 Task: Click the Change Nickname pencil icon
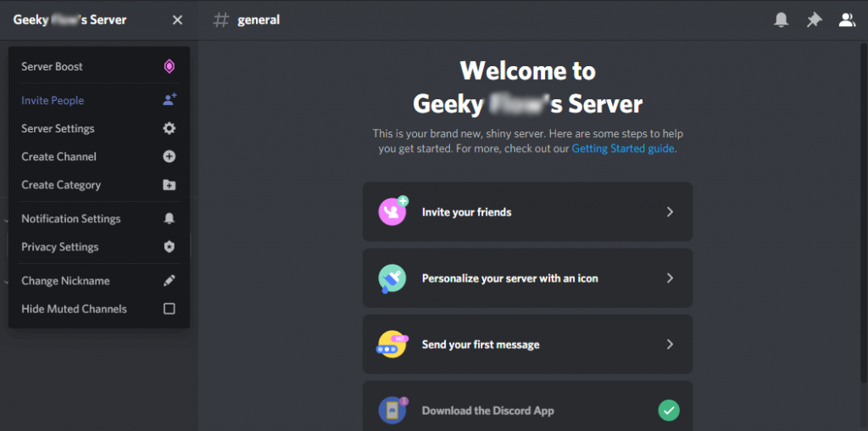pos(170,281)
